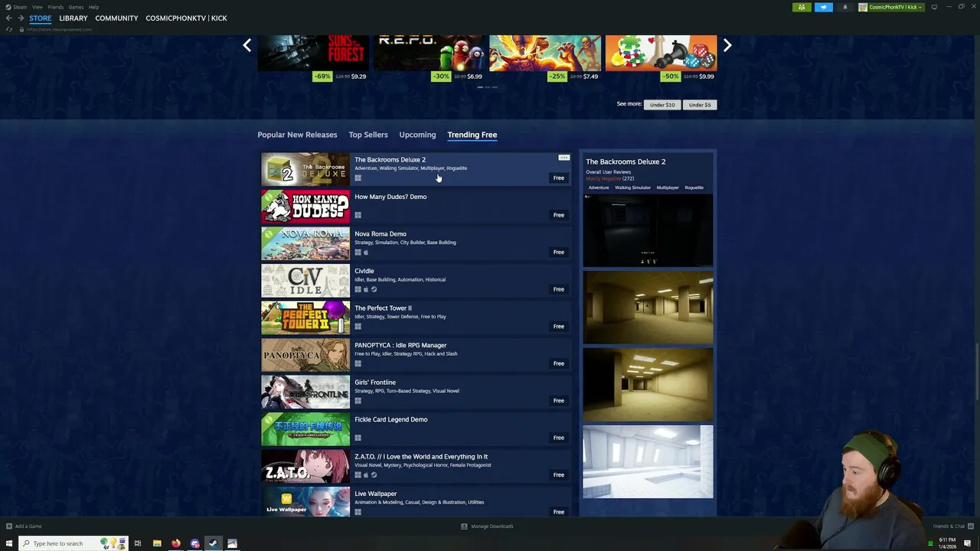Go to the STORE section
The width and height of the screenshot is (980, 551).
pos(41,18)
